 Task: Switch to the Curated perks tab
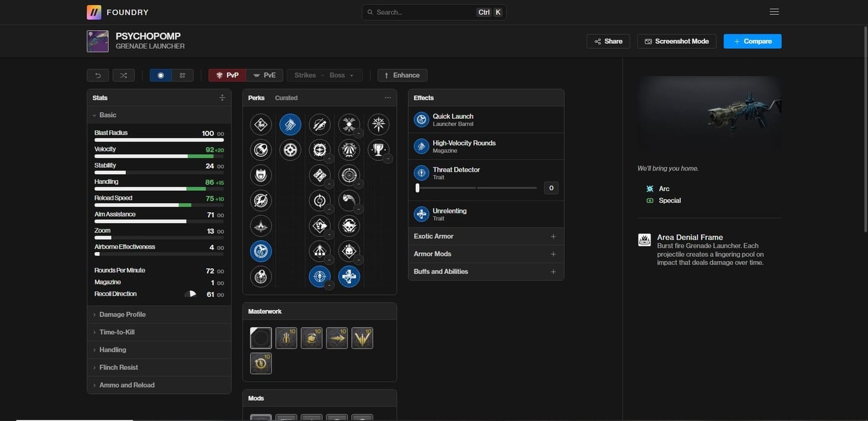pos(286,98)
